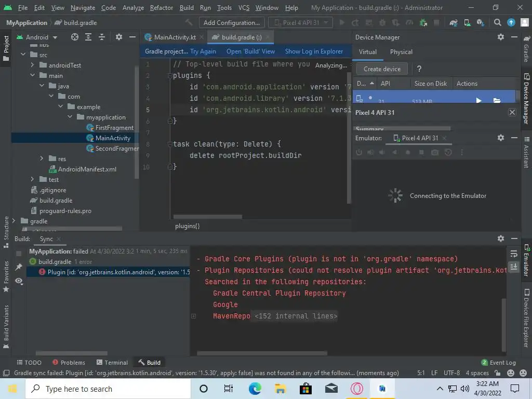Image resolution: width=532 pixels, height=399 pixels.
Task: Open the VCS menu
Action: coord(244,7)
